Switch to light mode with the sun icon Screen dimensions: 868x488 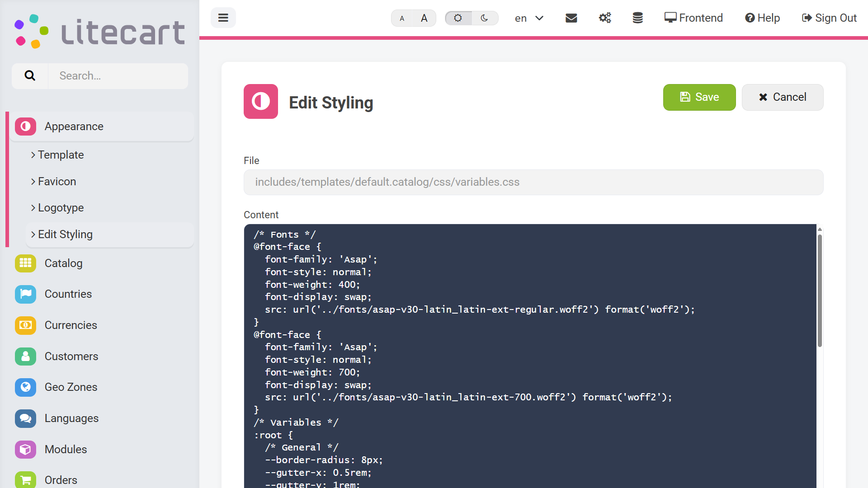458,18
